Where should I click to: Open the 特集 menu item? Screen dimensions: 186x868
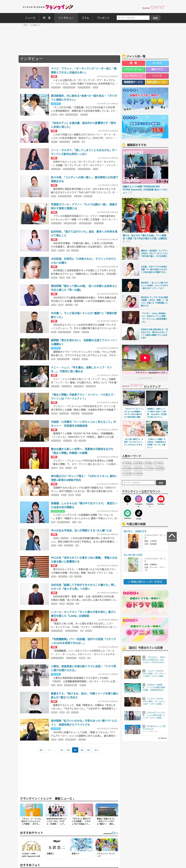point(47,18)
